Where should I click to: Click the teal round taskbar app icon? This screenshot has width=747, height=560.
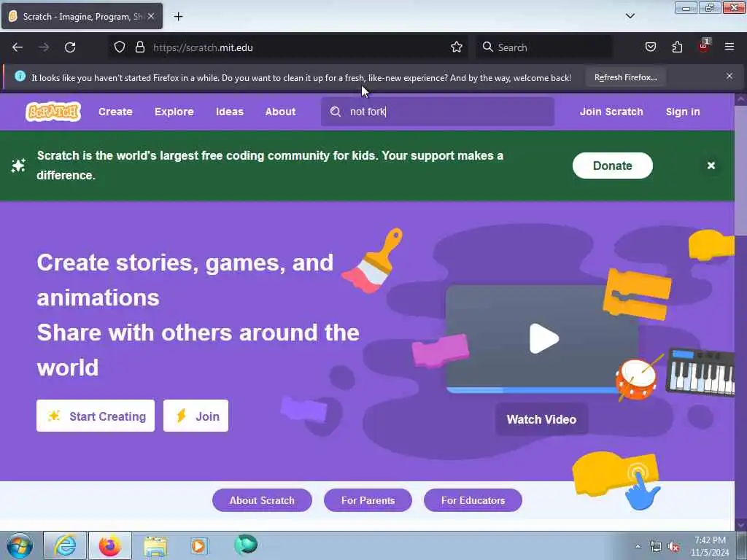tap(246, 544)
